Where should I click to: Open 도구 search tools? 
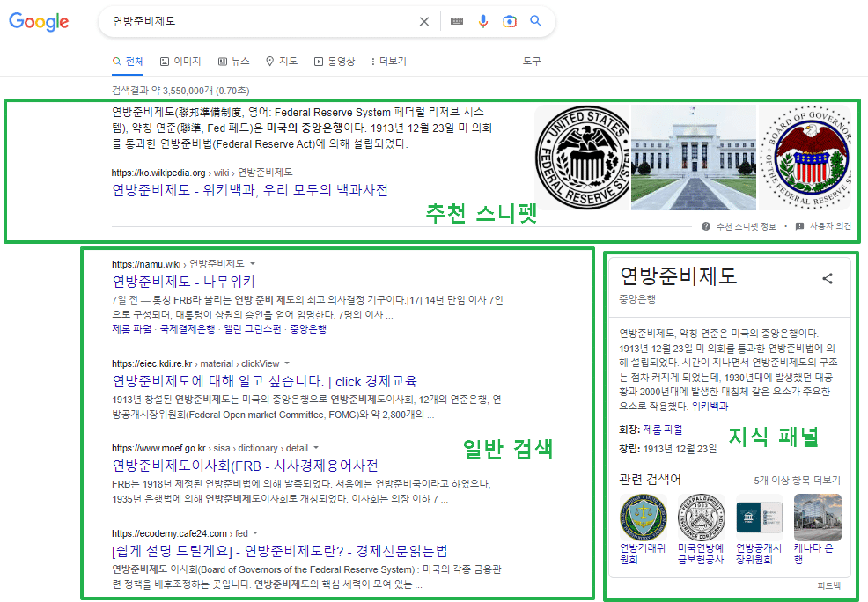point(532,62)
